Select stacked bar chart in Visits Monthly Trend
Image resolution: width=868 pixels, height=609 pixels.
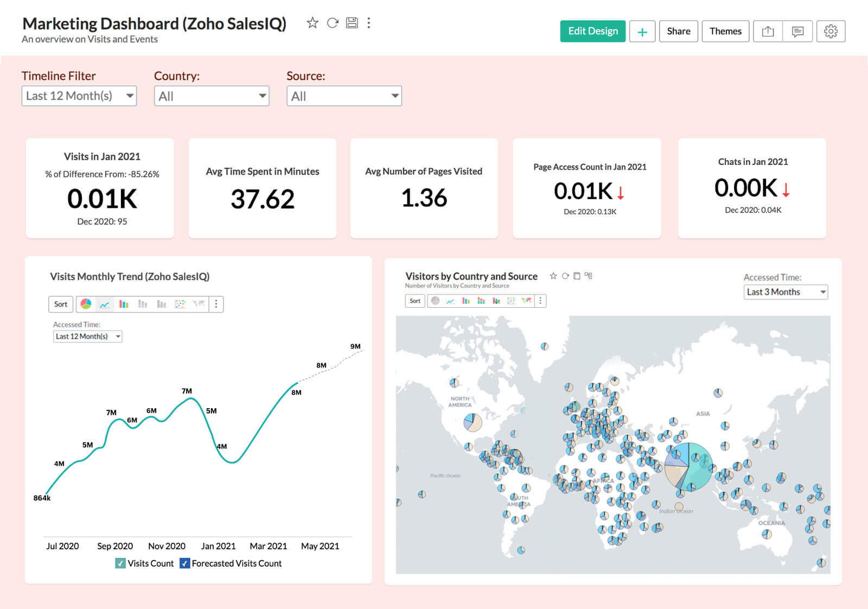tap(143, 304)
